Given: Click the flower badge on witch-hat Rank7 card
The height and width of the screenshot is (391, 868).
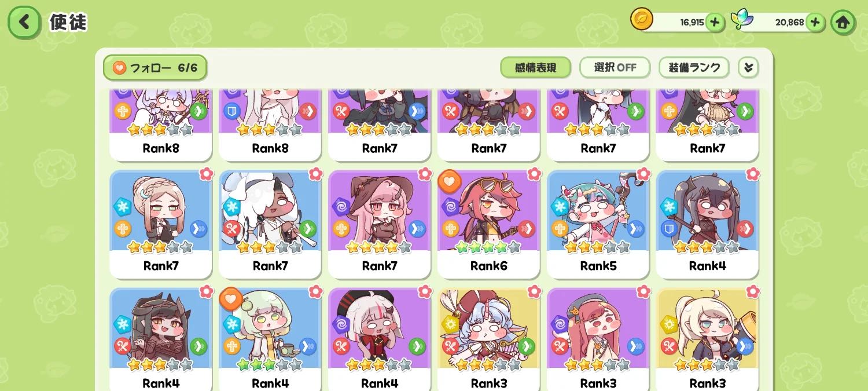Looking at the screenshot, I should pyautogui.click(x=425, y=173).
